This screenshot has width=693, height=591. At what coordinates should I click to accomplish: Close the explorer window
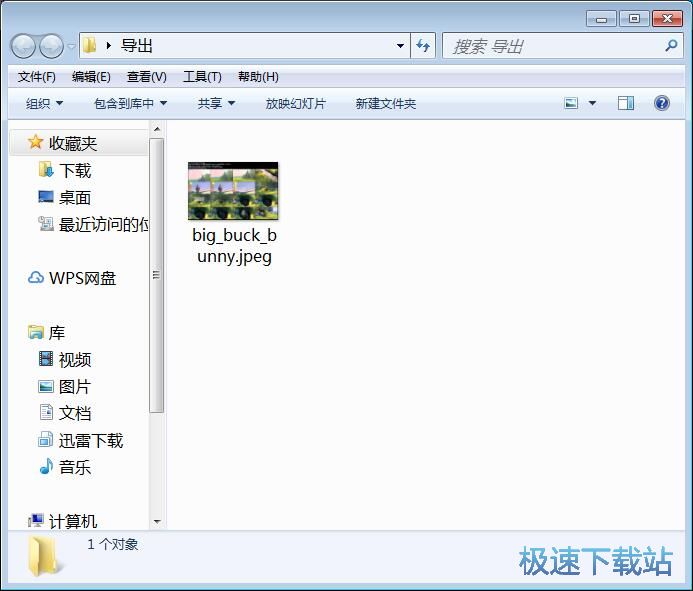(x=667, y=19)
